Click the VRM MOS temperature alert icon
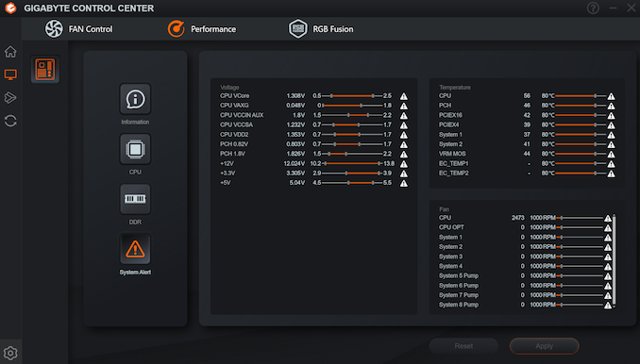The width and height of the screenshot is (640, 364). [x=611, y=154]
